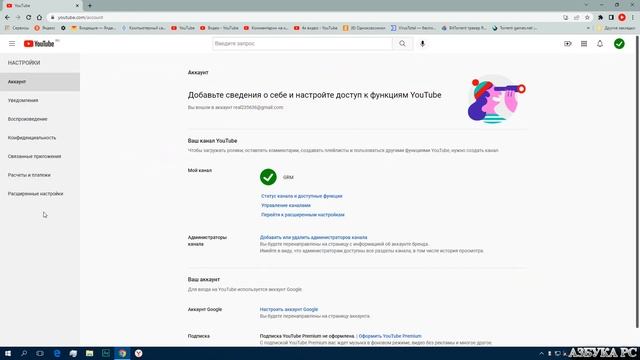Select Расширенные настройки in settings sidebar
Screen dimensions: 640x360
(40, 194)
